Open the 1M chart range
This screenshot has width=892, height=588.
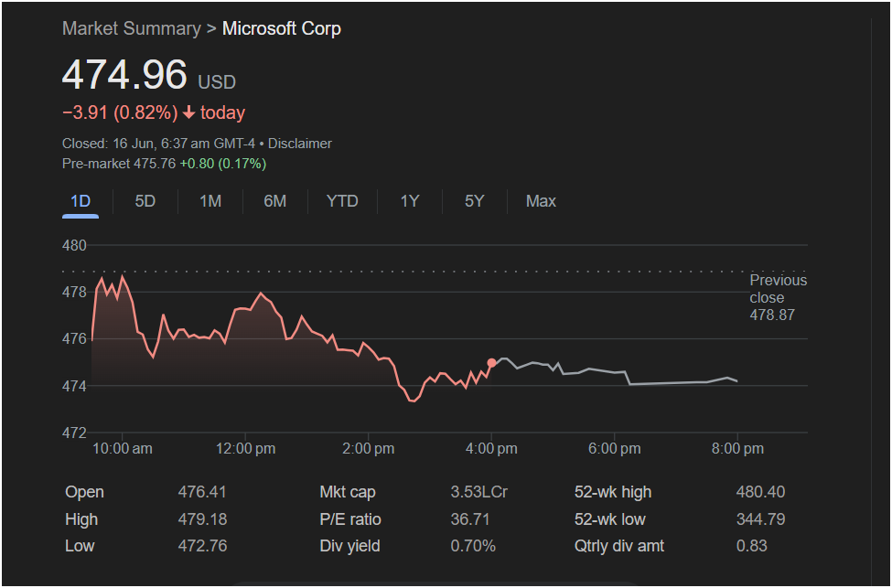coord(210,201)
